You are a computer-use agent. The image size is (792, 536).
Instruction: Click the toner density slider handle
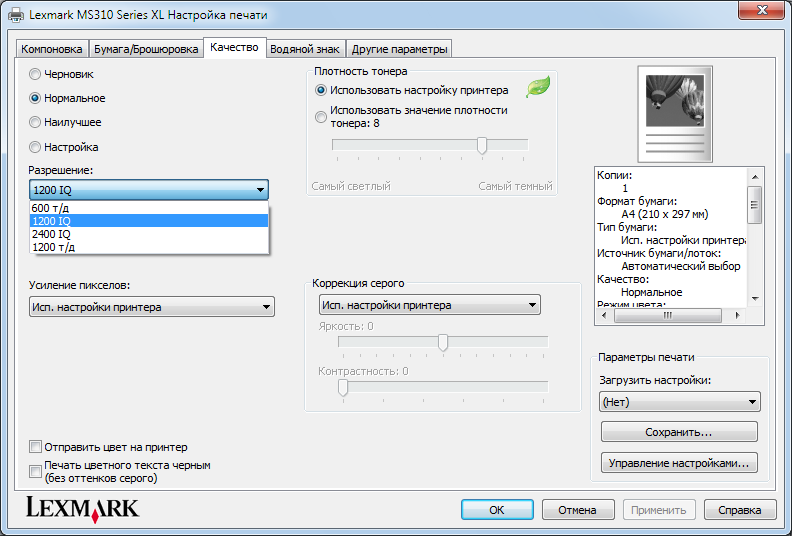pyautogui.click(x=482, y=145)
